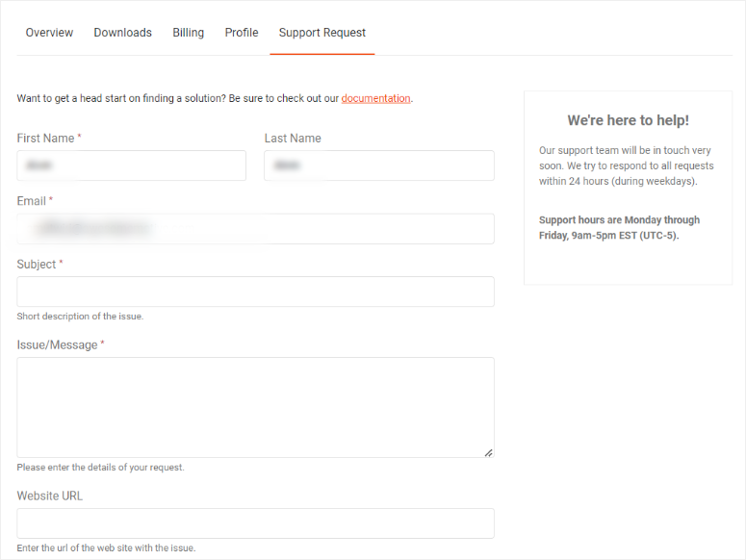The width and height of the screenshot is (746, 560).
Task: Click the support hours Monday through Friday text
Action: coord(619,228)
